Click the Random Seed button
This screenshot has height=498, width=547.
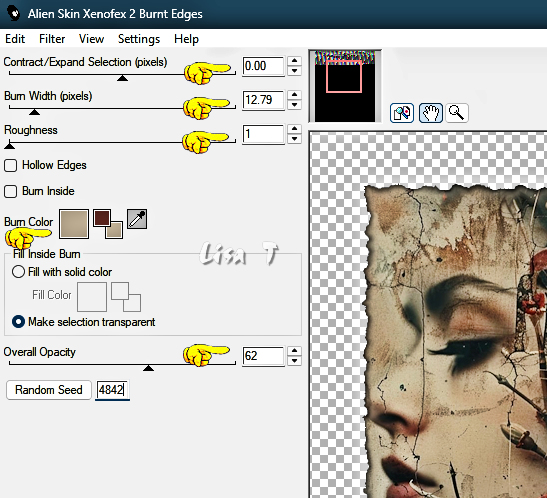click(x=49, y=390)
